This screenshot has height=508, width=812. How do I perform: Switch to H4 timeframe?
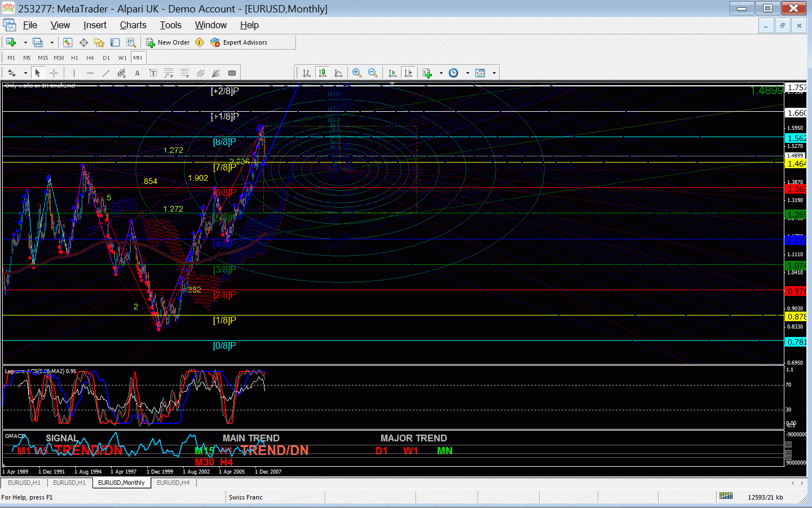90,58
